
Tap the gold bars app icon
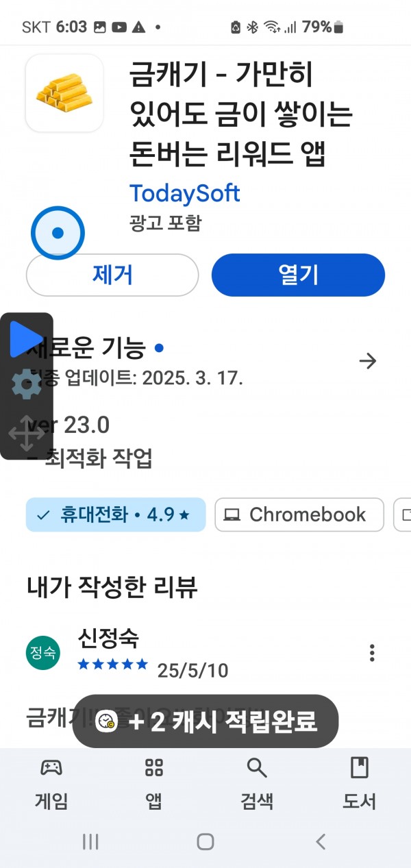pos(64,93)
